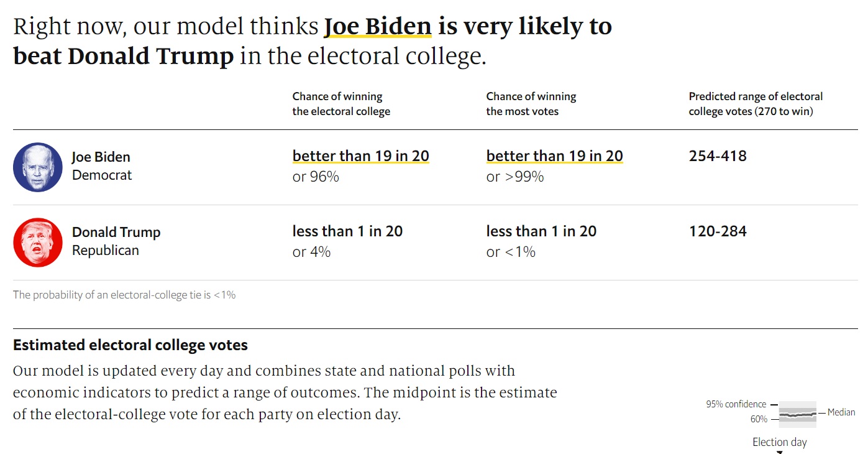Select the Joe Biden Democrat name label
This screenshot has width=868, height=454.
click(102, 166)
